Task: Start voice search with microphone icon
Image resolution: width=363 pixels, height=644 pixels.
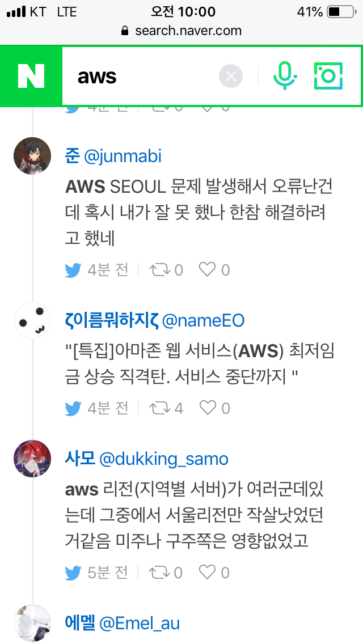Action: pyautogui.click(x=285, y=76)
